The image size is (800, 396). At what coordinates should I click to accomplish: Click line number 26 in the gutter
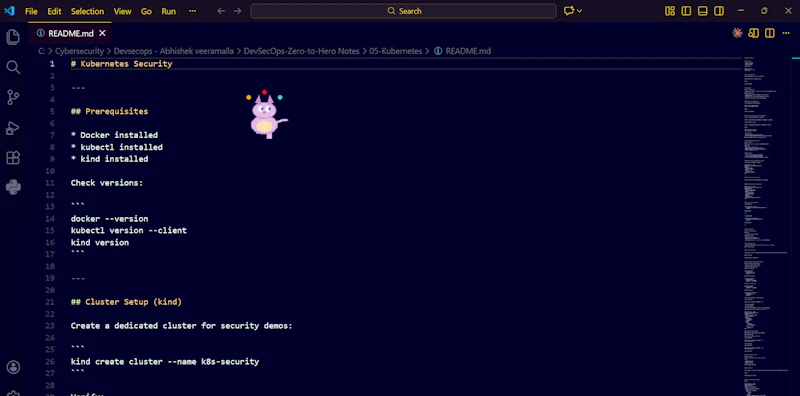(50, 362)
